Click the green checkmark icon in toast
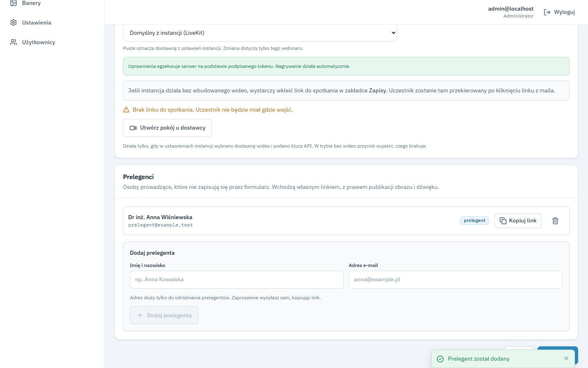 click(440, 359)
